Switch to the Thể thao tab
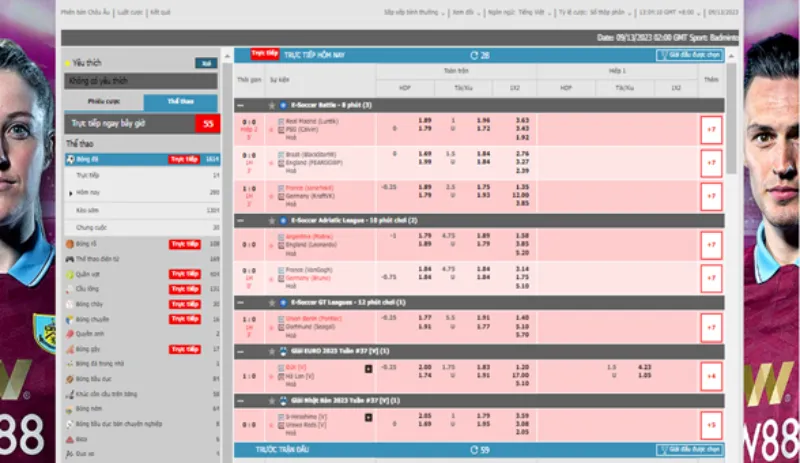This screenshot has width=800, height=463. (181, 102)
